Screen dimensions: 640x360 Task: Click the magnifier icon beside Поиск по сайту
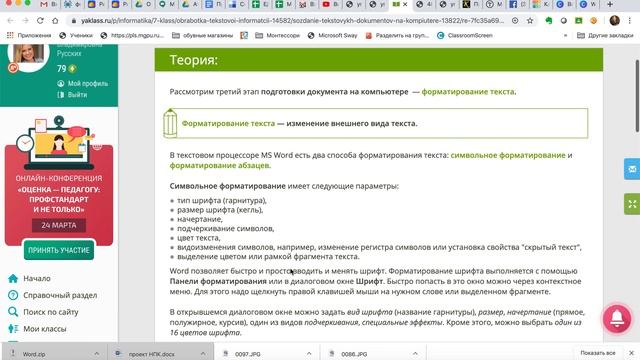13,312
